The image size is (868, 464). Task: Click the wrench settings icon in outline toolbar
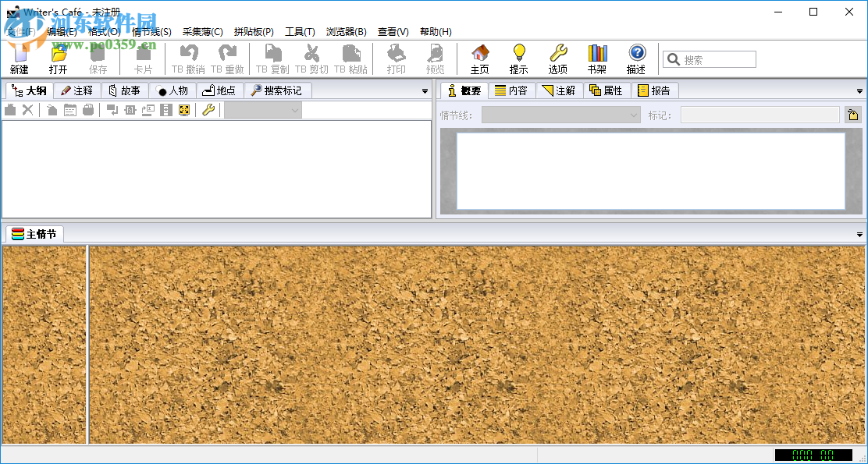point(208,110)
